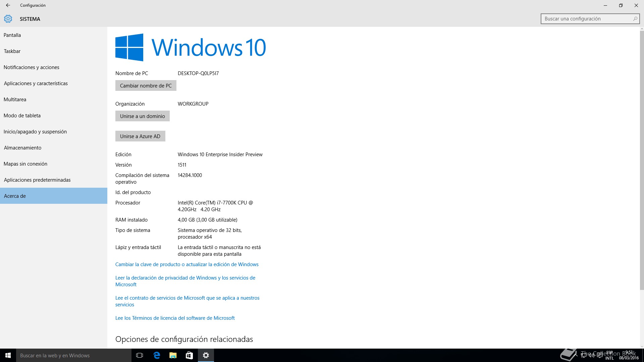Open the volume tray icon
Image resolution: width=644 pixels, height=362 pixels.
coord(592,355)
